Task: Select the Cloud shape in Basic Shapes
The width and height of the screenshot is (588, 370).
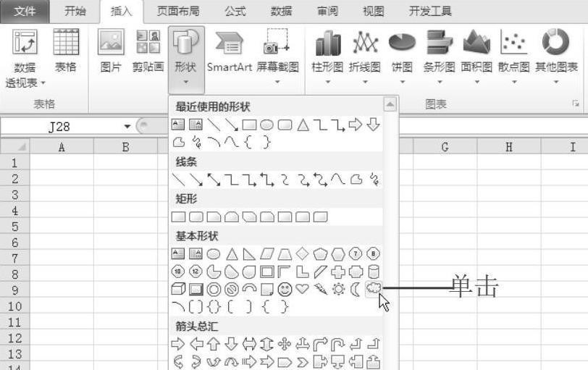Action: [374, 289]
